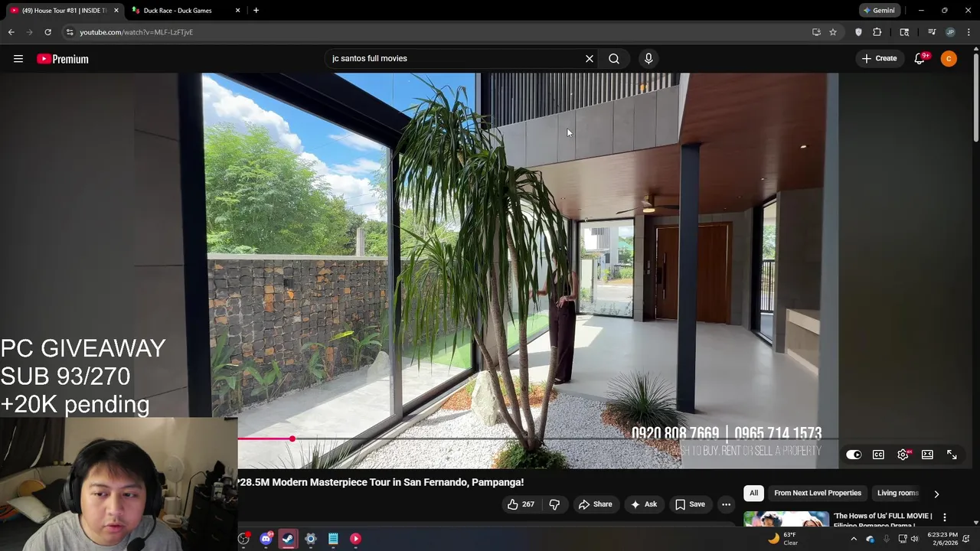Go back with browser back arrow
This screenshot has width=980, height=551.
11,32
